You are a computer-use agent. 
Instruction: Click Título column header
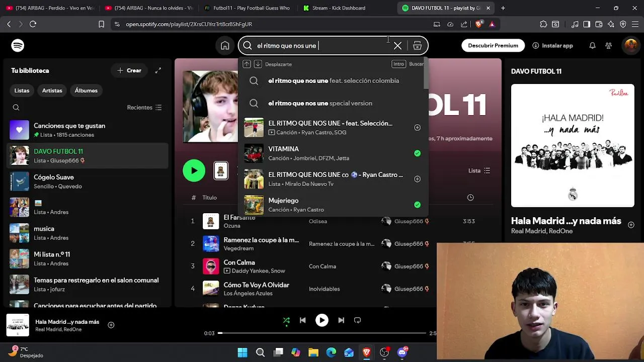[x=209, y=198]
